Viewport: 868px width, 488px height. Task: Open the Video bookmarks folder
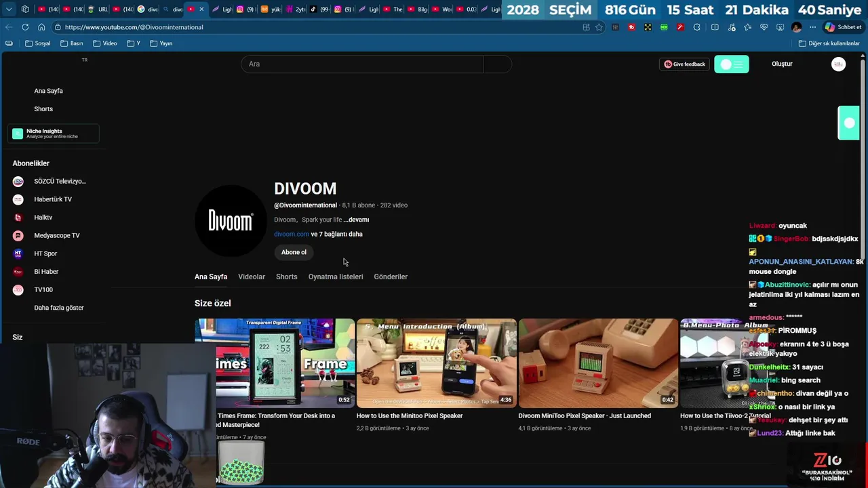pos(104,43)
